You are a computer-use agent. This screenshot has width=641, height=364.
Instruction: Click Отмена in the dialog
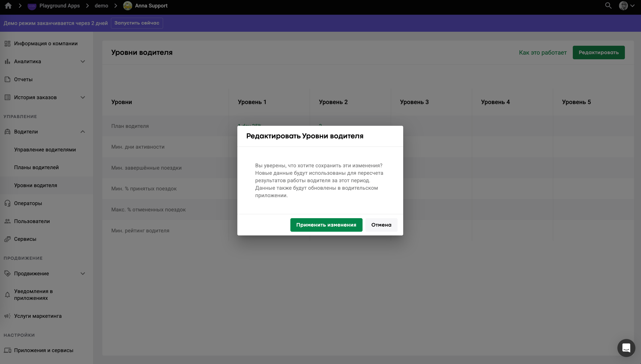pos(381,225)
